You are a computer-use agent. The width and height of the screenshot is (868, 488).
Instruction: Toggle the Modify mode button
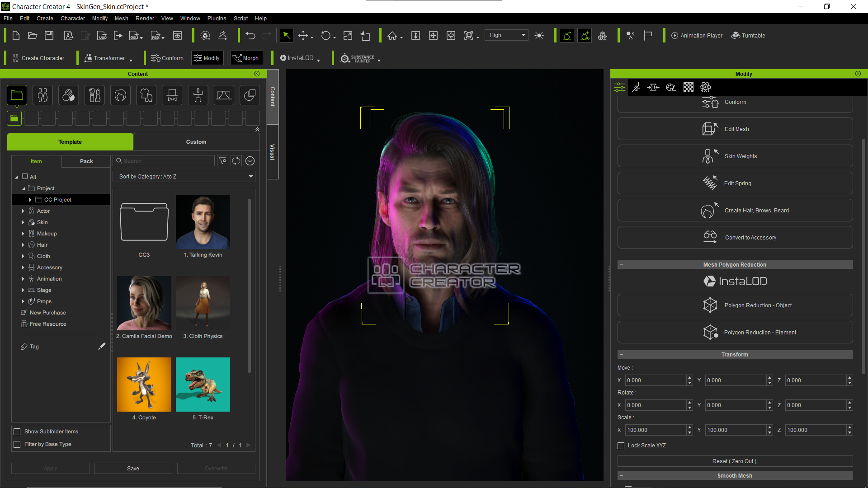(208, 58)
